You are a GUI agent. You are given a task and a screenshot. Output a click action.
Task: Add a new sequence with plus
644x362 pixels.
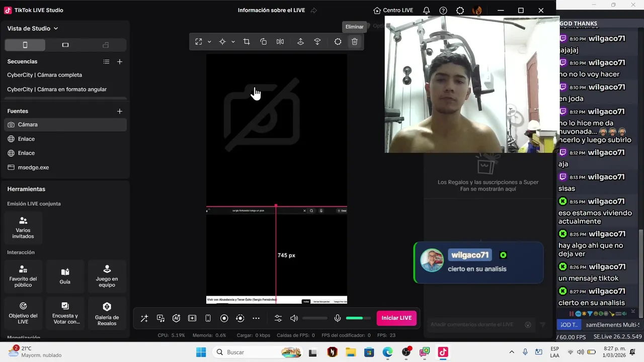click(120, 62)
